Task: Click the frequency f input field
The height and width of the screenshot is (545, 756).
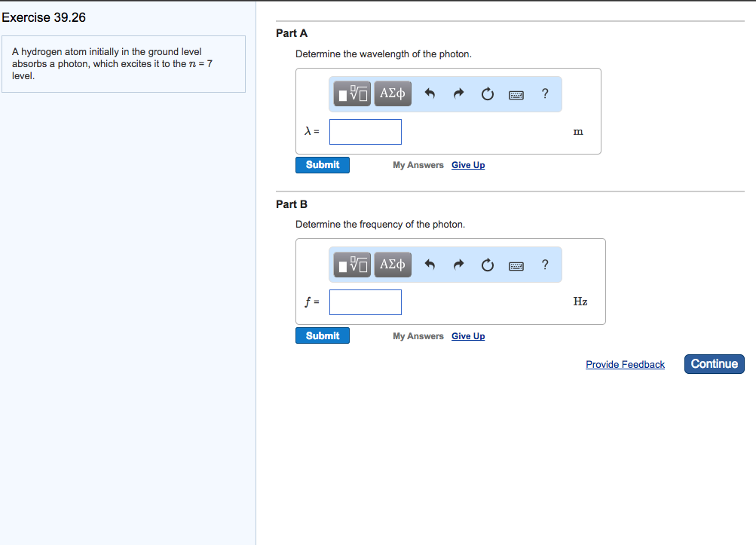Action: [x=366, y=302]
